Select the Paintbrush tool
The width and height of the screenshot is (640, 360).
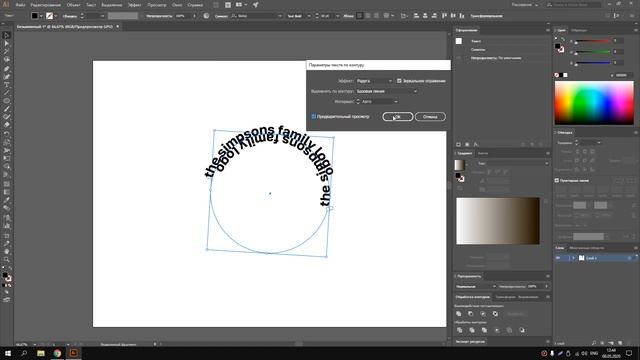(7, 109)
